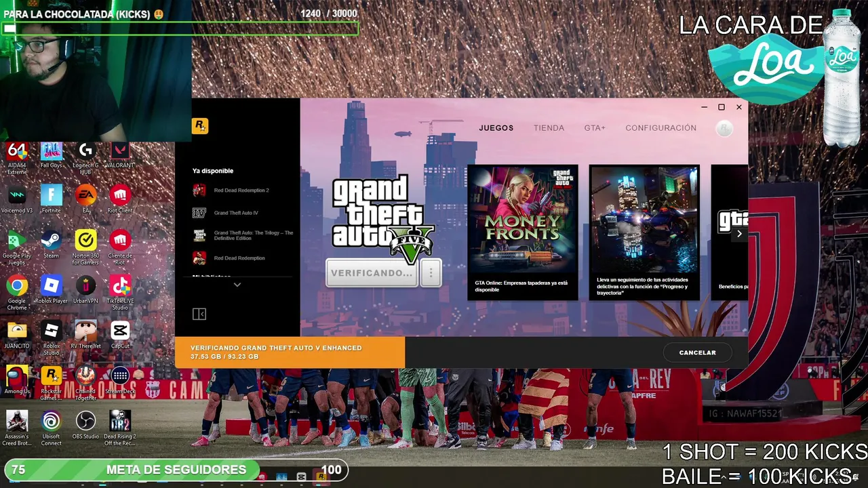Open the Progreso y trayectoria news card
The height and width of the screenshot is (488, 868).
pos(644,232)
